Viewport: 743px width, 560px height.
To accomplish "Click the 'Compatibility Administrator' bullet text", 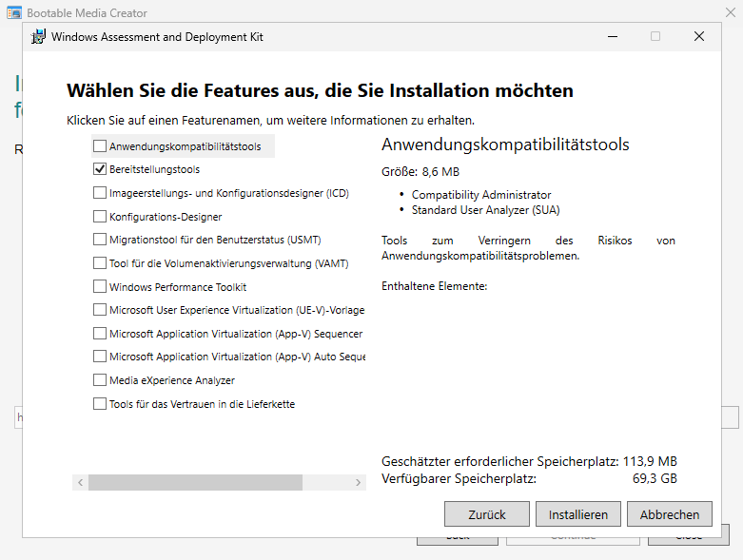I will pos(481,195).
